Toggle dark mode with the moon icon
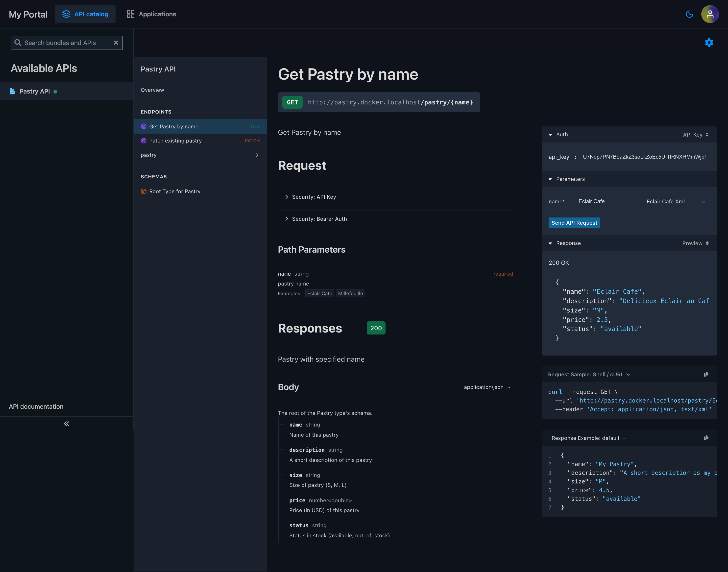The width and height of the screenshot is (728, 572). [x=689, y=14]
